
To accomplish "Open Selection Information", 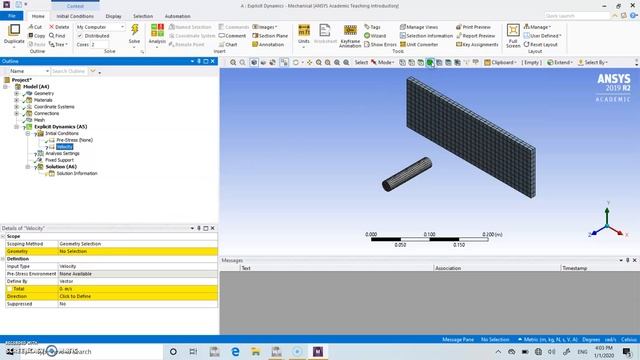I will tap(426, 36).
